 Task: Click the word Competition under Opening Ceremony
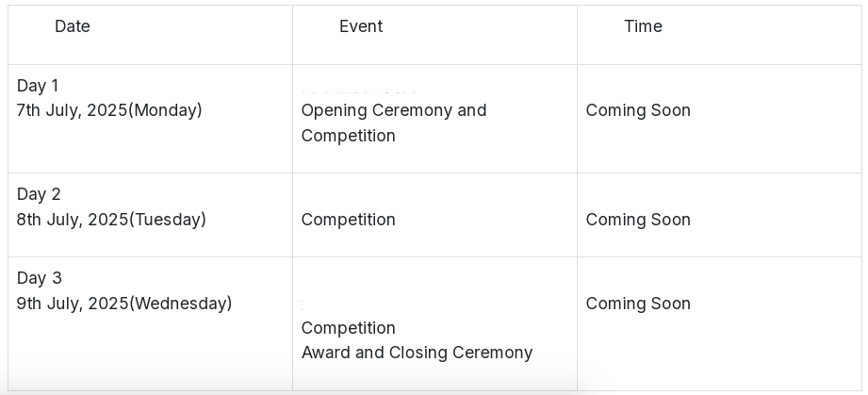tap(348, 136)
